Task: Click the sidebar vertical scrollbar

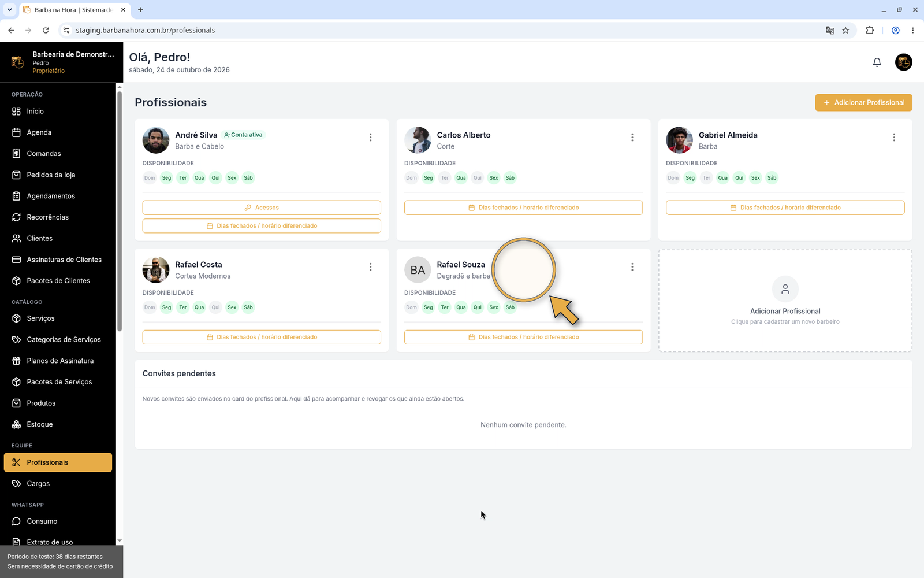Action: 120,212
